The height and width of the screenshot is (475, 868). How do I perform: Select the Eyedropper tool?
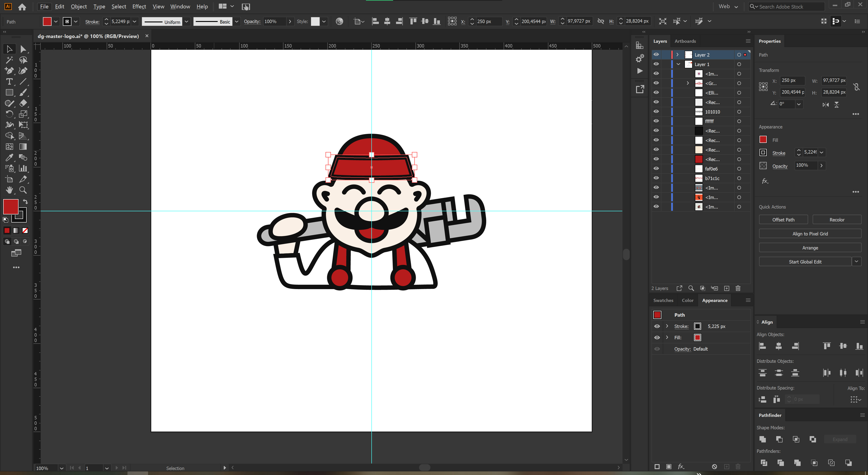(9, 157)
